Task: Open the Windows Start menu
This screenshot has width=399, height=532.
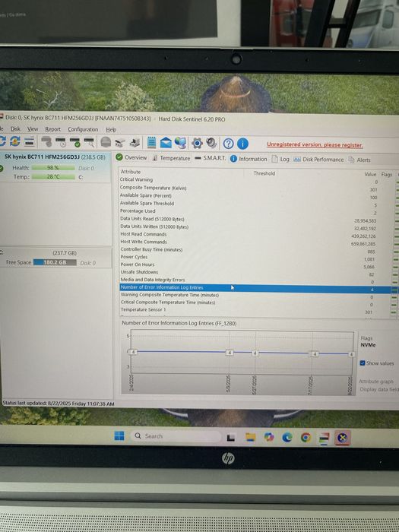Action: (x=119, y=436)
